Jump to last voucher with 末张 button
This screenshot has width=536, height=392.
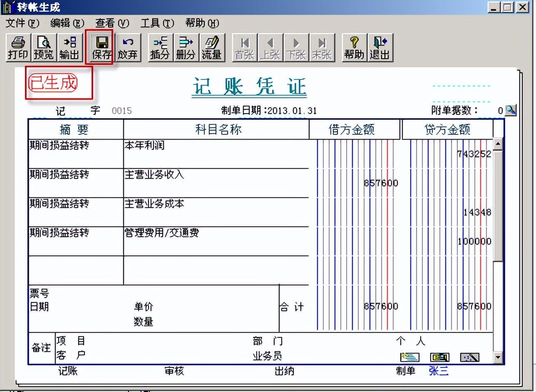(x=321, y=47)
